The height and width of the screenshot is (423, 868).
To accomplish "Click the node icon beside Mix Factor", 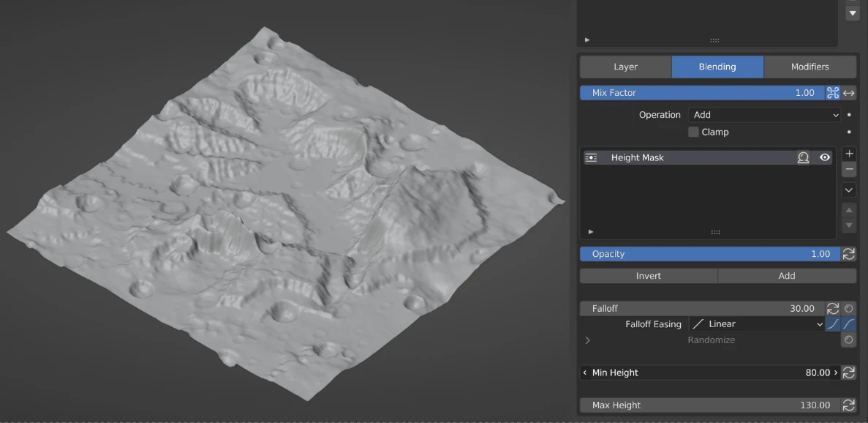I will (832, 93).
